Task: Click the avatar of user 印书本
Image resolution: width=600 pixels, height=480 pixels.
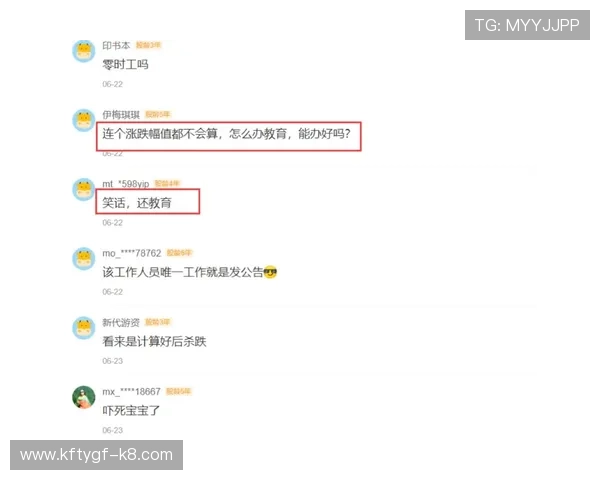Action: coord(84,51)
